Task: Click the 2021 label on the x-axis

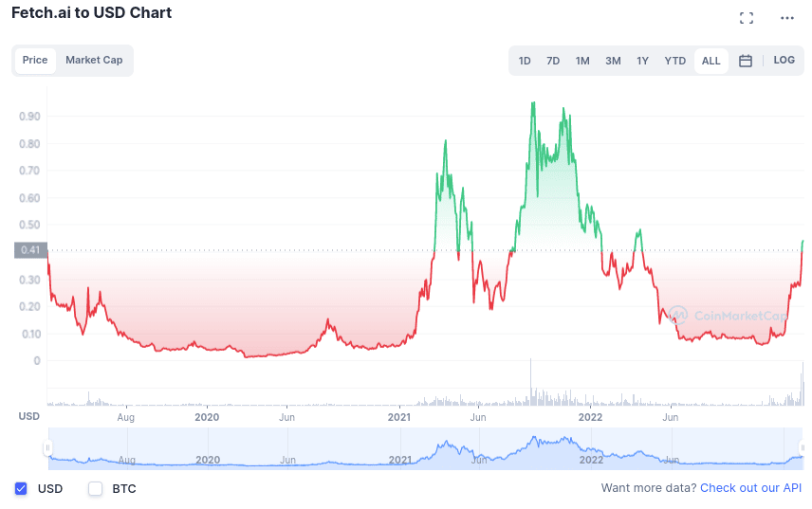Action: 398,417
